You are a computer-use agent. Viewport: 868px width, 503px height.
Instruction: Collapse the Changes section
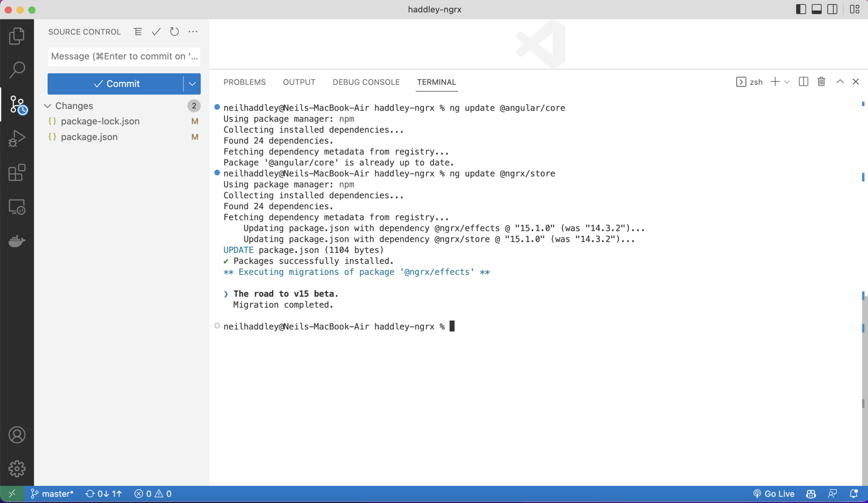point(48,106)
